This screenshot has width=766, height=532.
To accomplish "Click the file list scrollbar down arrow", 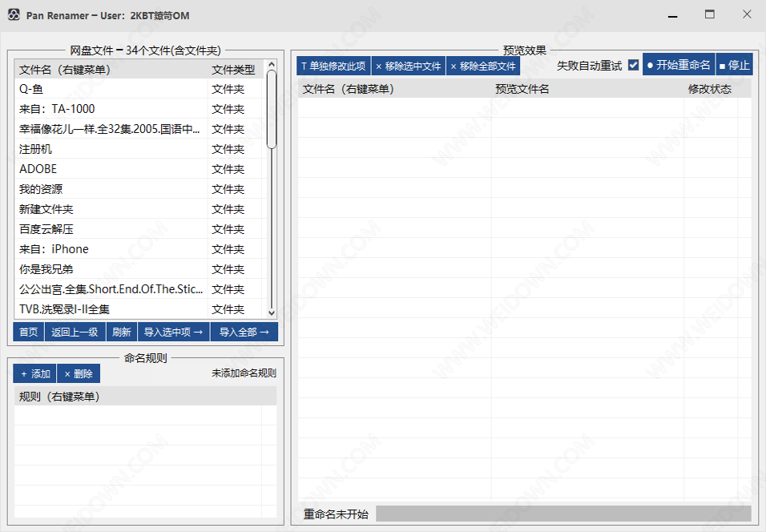I will pyautogui.click(x=272, y=313).
